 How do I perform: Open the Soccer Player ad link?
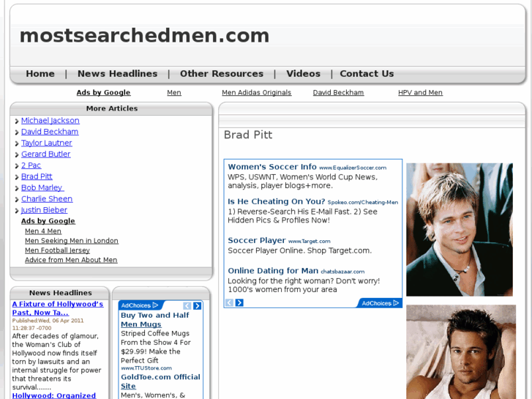257,240
